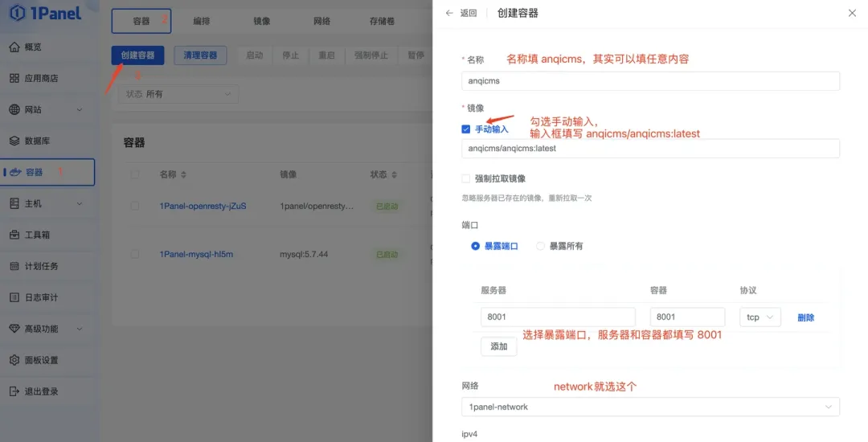Viewport: 868px width, 442px height.
Task: Click the 创建容器 button
Action: (138, 55)
